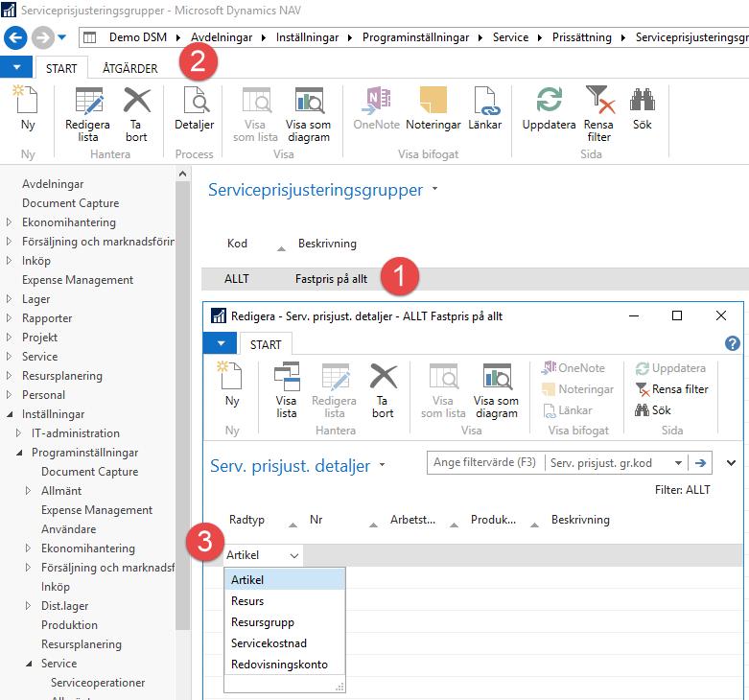Click Sök binoculars in main ribbon
Screen dimensions: 749x700
coord(642,109)
